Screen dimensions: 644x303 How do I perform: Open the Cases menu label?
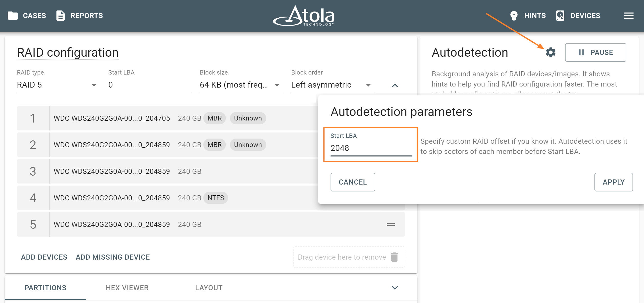point(34,16)
